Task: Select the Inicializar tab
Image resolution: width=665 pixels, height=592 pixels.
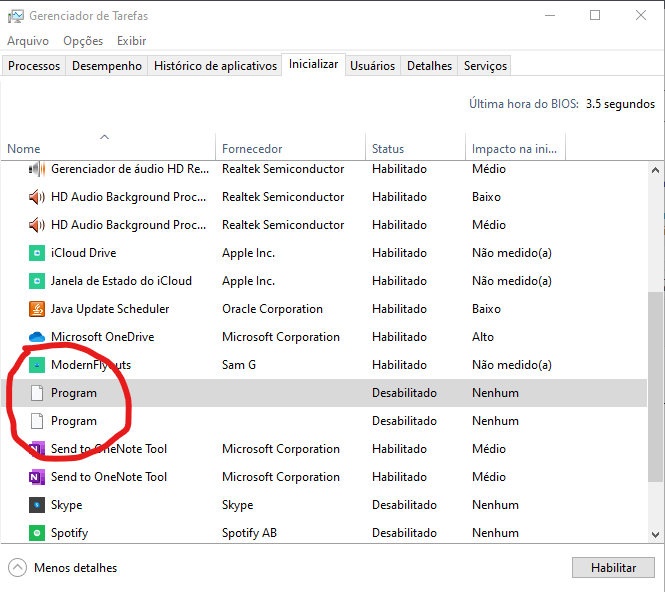Action: point(313,64)
